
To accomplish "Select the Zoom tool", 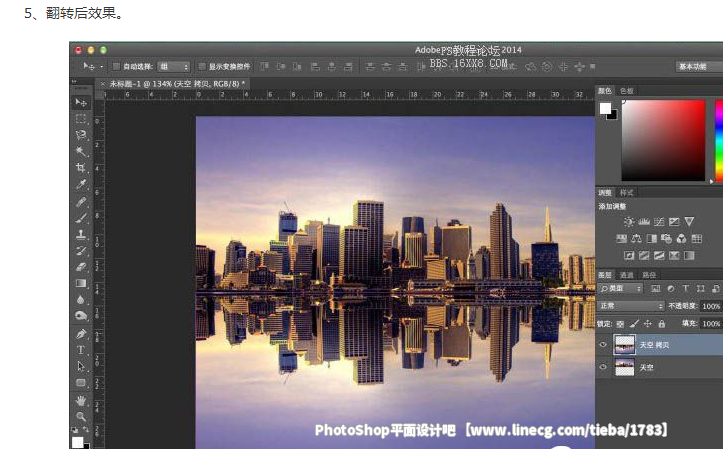I will (x=81, y=416).
